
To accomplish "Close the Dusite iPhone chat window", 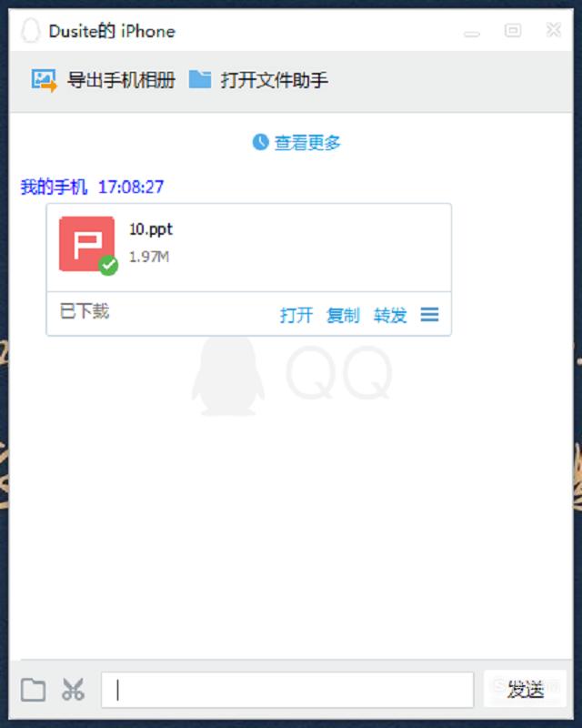I will click(554, 30).
